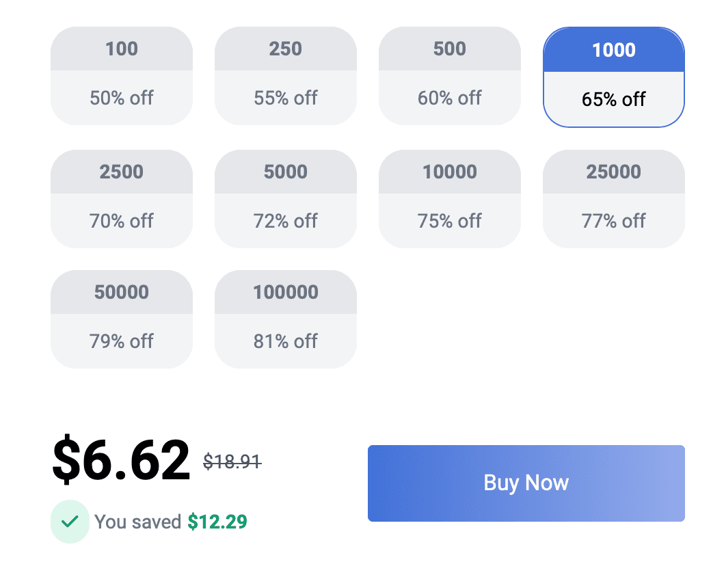This screenshot has width=711, height=588.
Task: Pick the 2500 credits option
Action: (121, 198)
